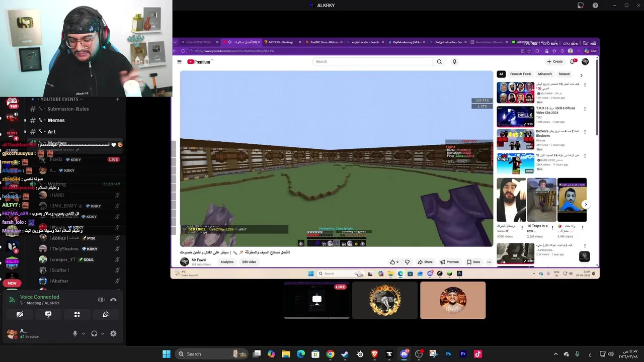The width and height of the screenshot is (644, 362).
Task: Open the Discord soundboard
Action: click(x=106, y=314)
